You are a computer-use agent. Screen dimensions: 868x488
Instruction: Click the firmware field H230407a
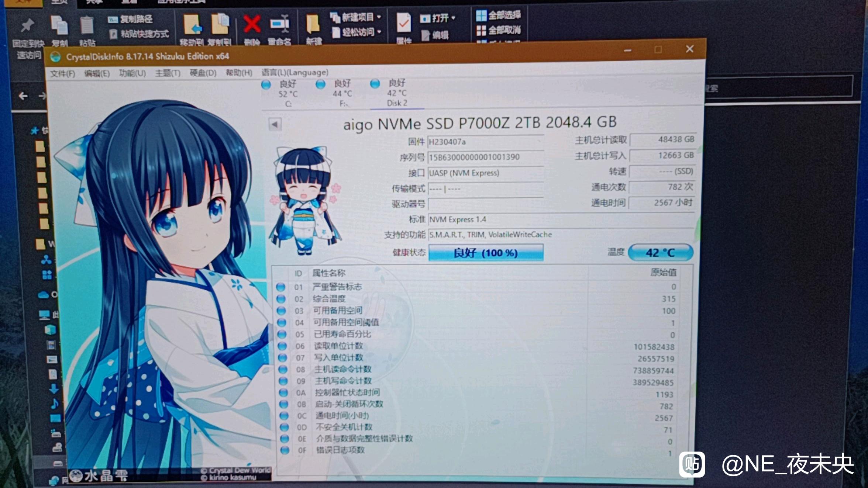485,142
